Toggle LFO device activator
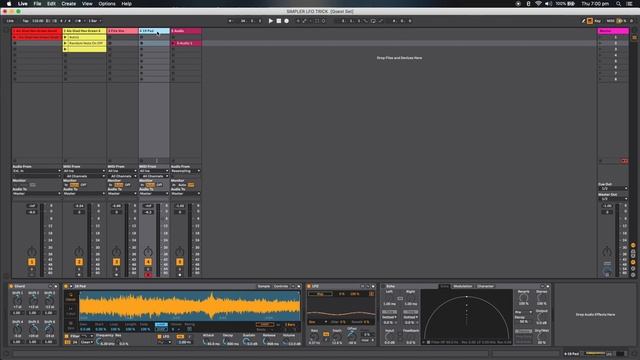Viewport: 640px width, 360px height. coord(309,287)
